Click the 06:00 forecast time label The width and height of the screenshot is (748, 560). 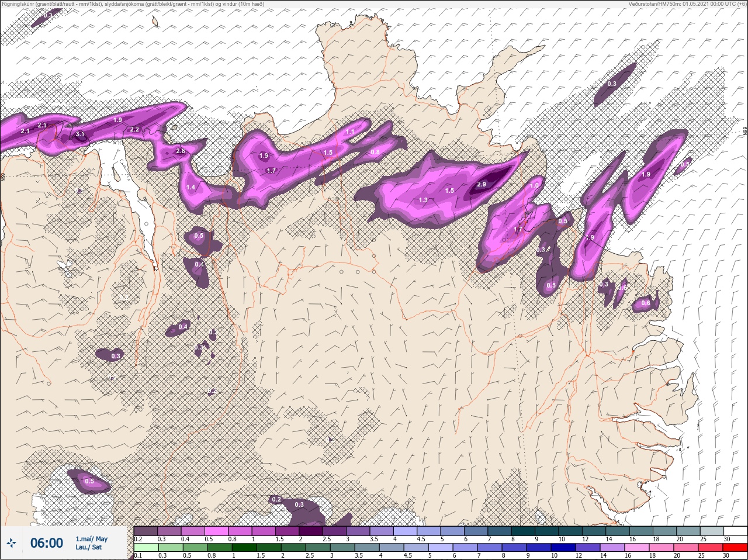click(47, 543)
